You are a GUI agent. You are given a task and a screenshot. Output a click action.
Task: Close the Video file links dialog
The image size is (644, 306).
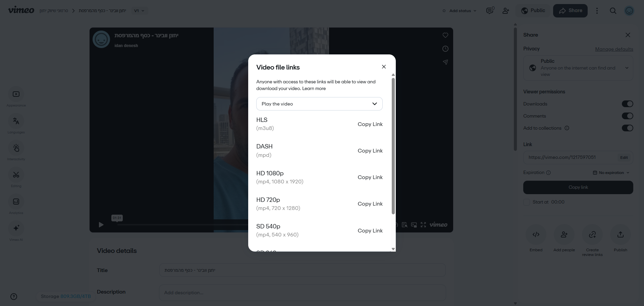[384, 67]
